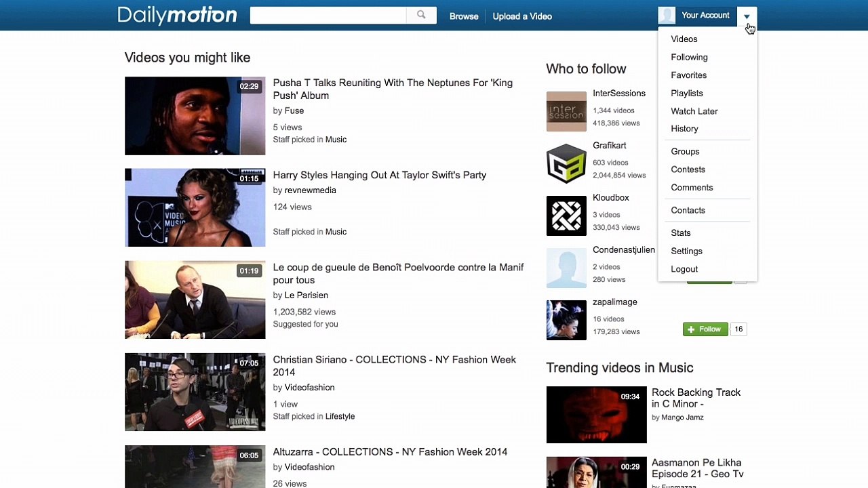Viewport: 868px width, 488px height.
Task: Click the Dailymotion logo
Action: coord(177,16)
